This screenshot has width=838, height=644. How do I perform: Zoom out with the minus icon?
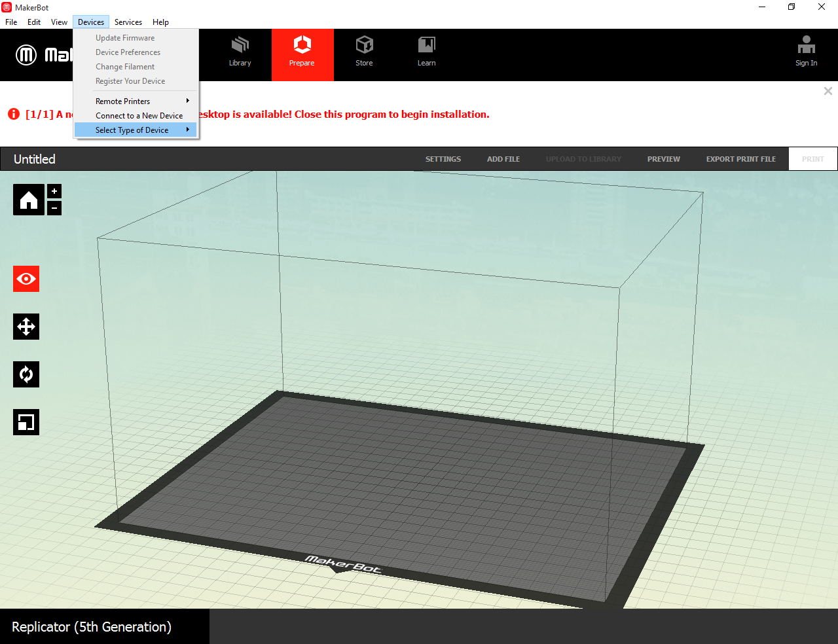coord(54,208)
